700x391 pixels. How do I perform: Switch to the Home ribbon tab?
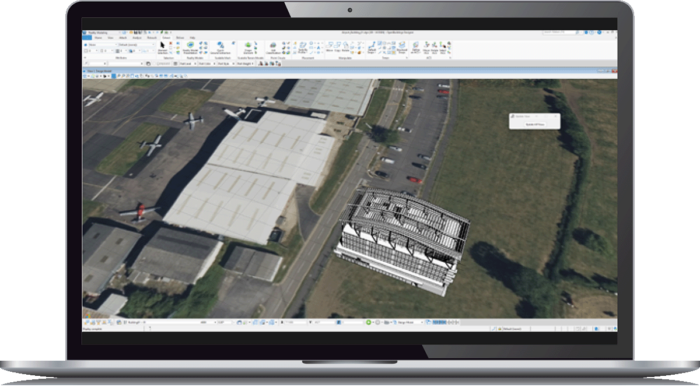point(98,37)
